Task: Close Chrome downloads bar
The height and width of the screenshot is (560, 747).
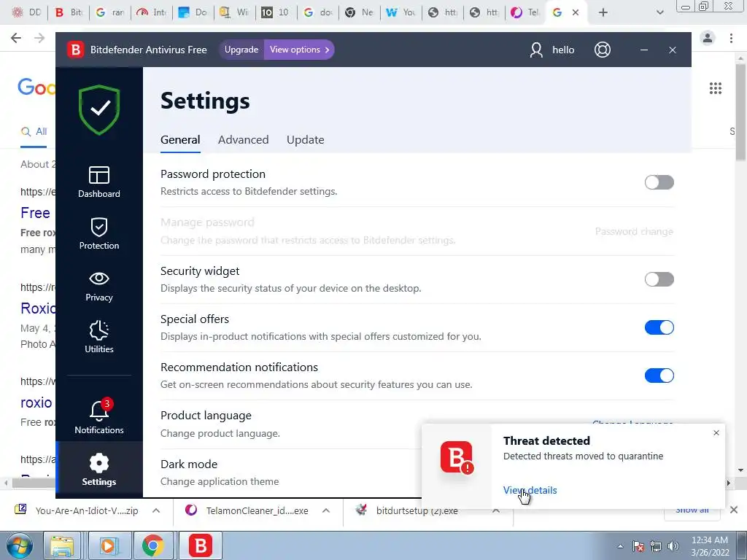Action: click(x=734, y=510)
